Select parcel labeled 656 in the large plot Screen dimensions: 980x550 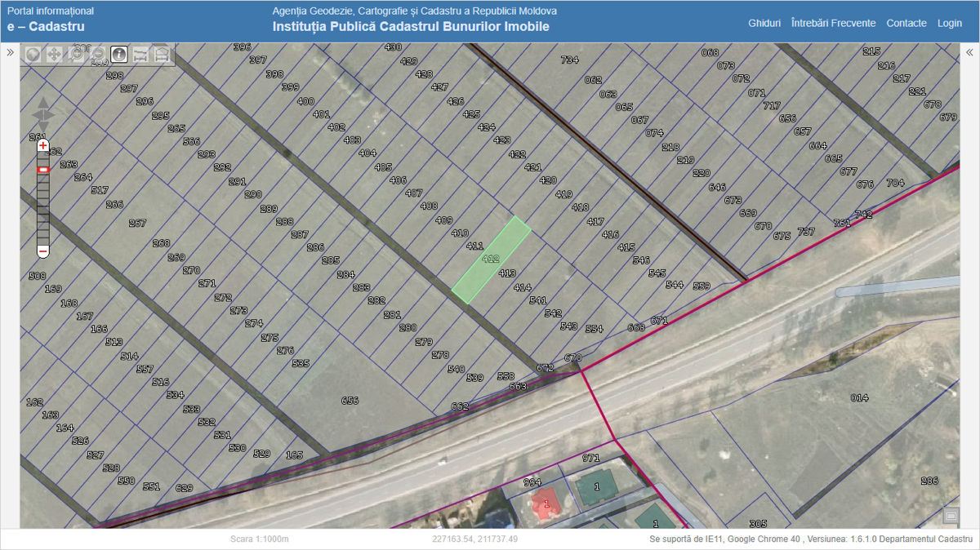(x=350, y=401)
